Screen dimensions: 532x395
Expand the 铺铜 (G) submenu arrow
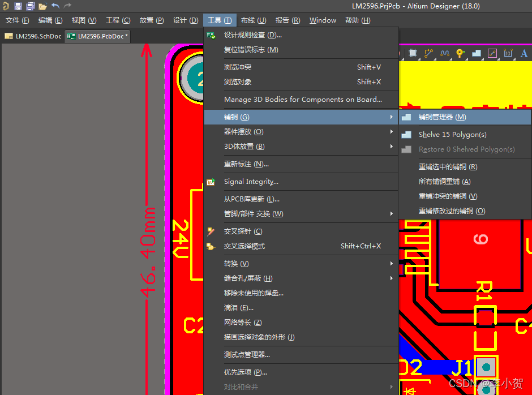click(x=392, y=117)
